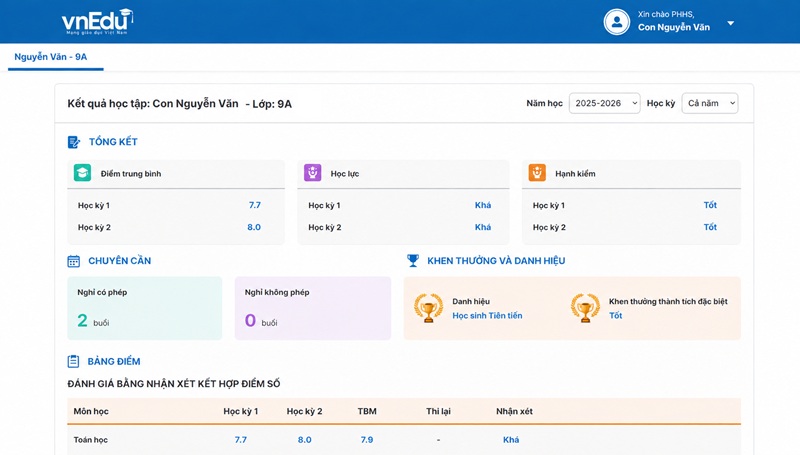
Task: Click the orange Hạnh kiểm icon
Action: [x=537, y=173]
